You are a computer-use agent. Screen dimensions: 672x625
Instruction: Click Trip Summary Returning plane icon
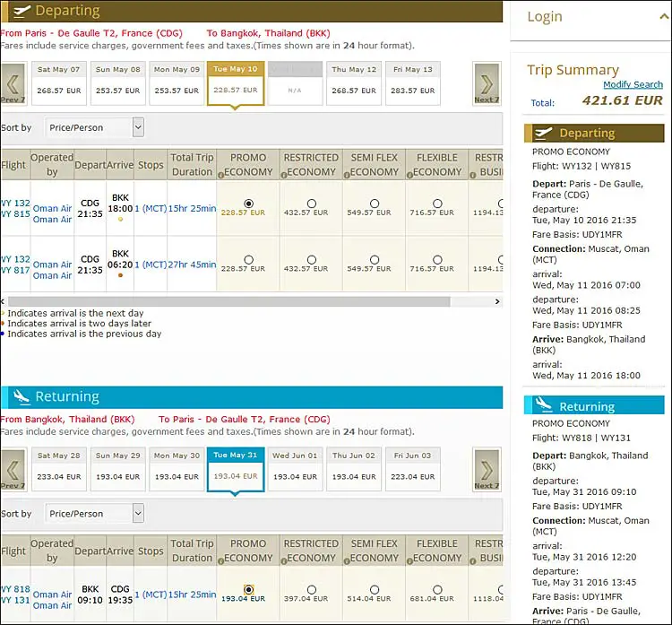[x=543, y=406]
